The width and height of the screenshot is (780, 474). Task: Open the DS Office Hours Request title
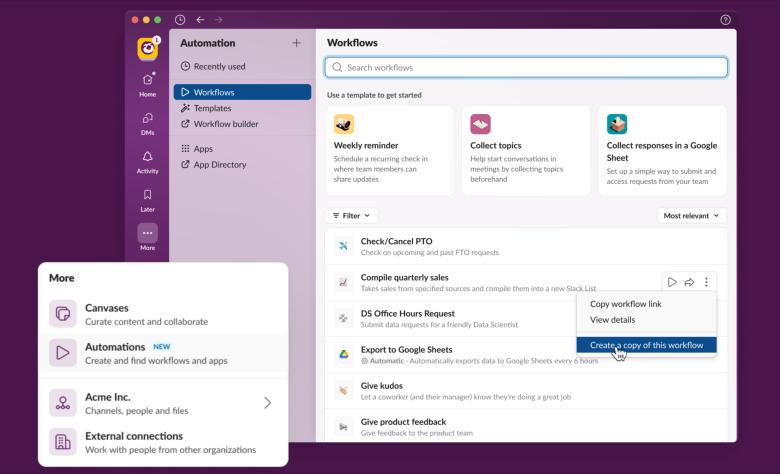click(407, 313)
